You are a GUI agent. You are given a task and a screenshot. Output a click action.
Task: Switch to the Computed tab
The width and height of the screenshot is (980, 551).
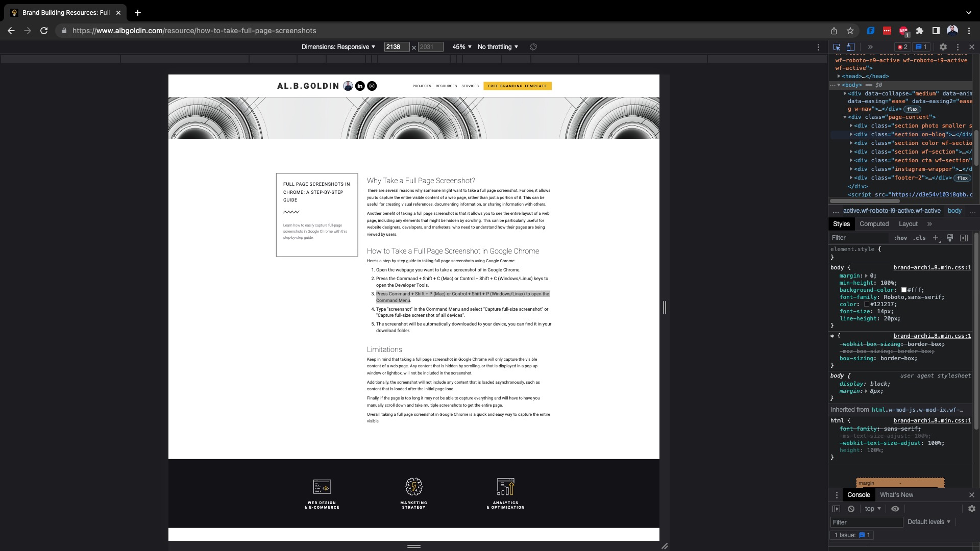click(874, 224)
